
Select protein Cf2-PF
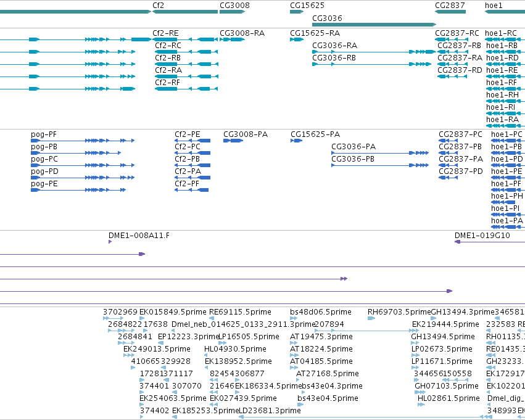191,190
